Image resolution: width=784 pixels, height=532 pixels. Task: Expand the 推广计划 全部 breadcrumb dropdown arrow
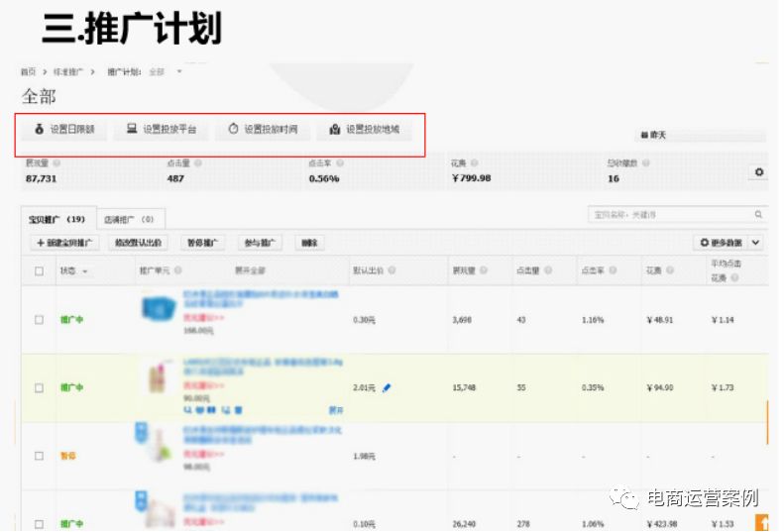179,72
